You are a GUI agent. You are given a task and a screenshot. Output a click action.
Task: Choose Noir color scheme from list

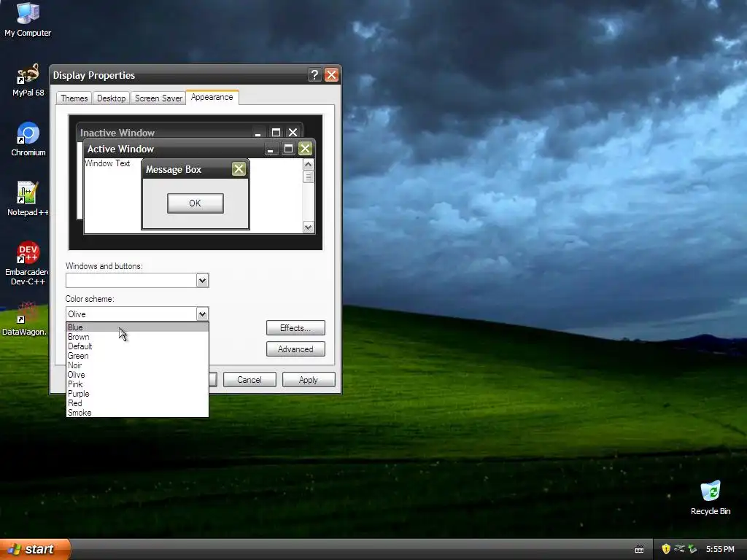(137, 365)
